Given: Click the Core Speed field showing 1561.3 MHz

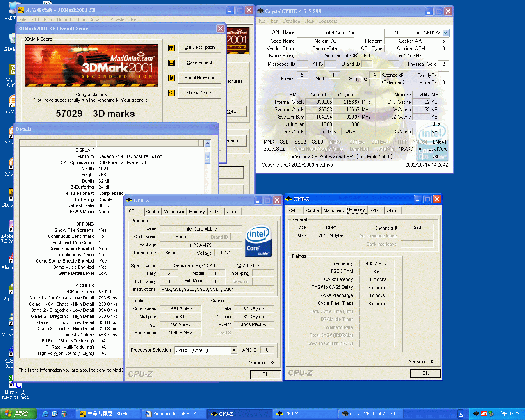Looking at the screenshot, I should pos(180,309).
